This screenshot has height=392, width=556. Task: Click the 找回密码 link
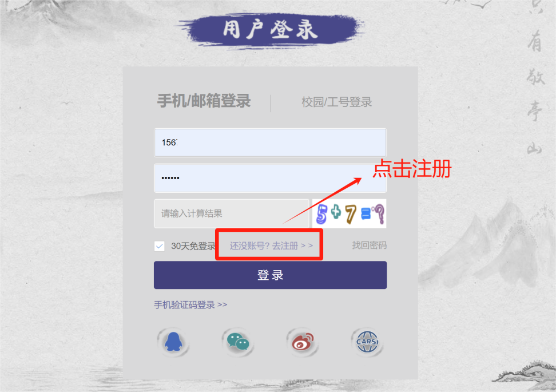pos(369,245)
